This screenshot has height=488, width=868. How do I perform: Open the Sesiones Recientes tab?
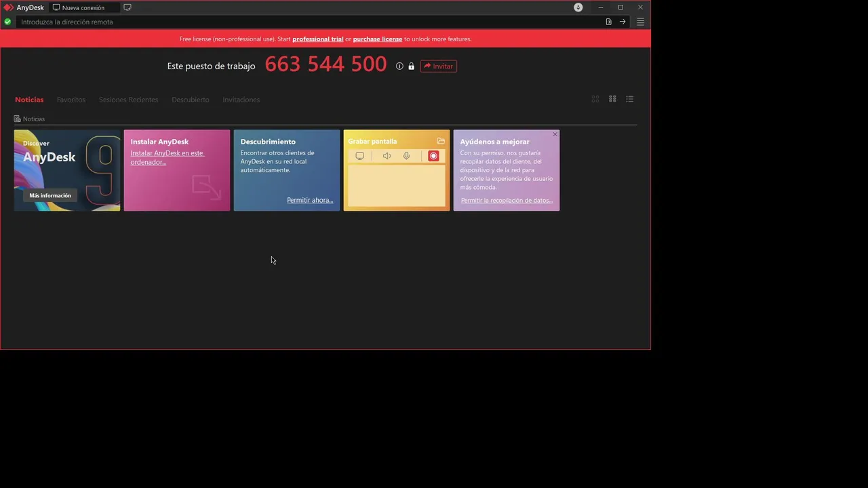pyautogui.click(x=128, y=100)
